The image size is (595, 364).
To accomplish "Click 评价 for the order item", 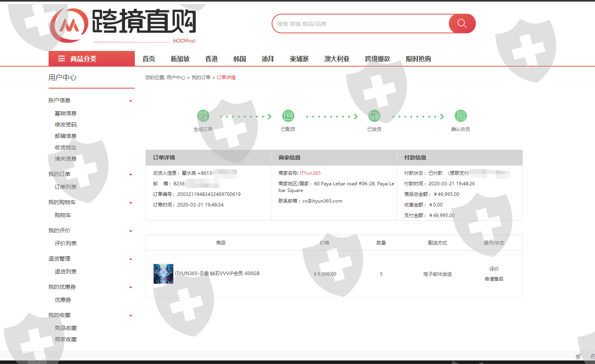I will pyautogui.click(x=494, y=269).
